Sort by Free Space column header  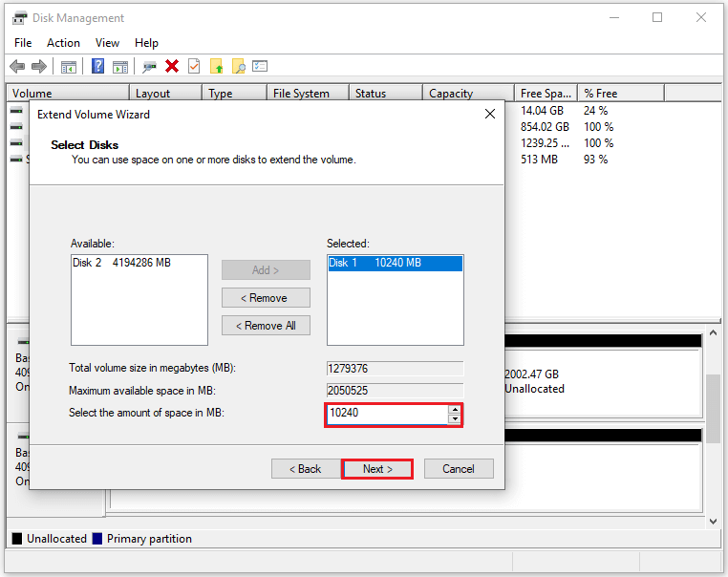(x=546, y=94)
